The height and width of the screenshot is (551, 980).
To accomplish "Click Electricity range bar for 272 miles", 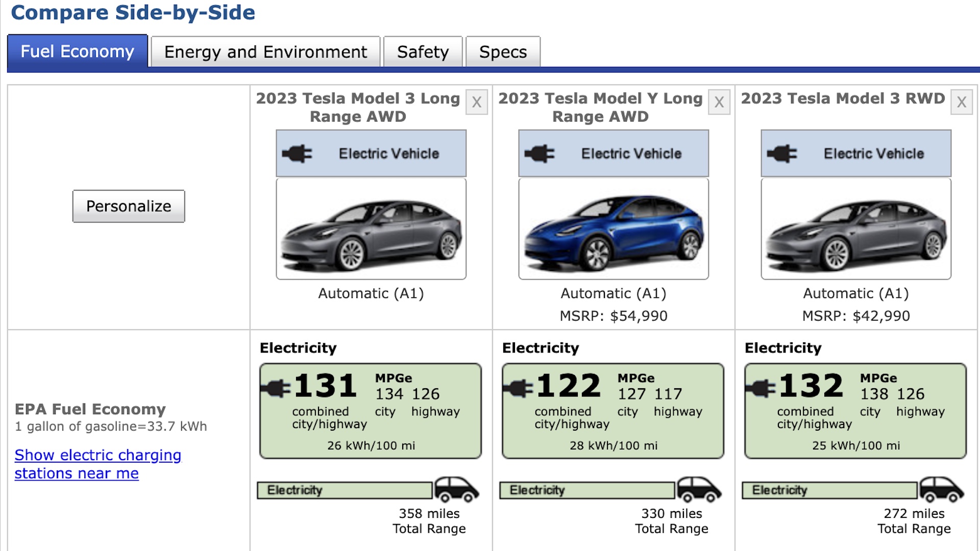I will [x=830, y=490].
